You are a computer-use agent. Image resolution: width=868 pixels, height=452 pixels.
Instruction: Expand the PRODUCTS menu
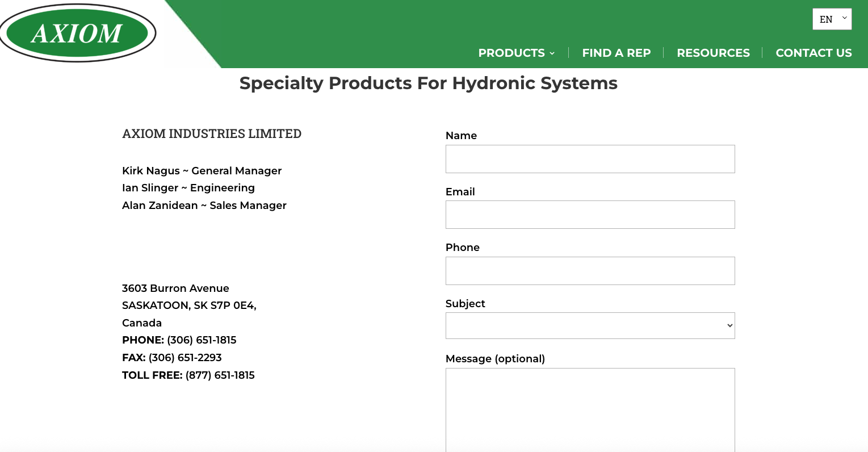[517, 53]
